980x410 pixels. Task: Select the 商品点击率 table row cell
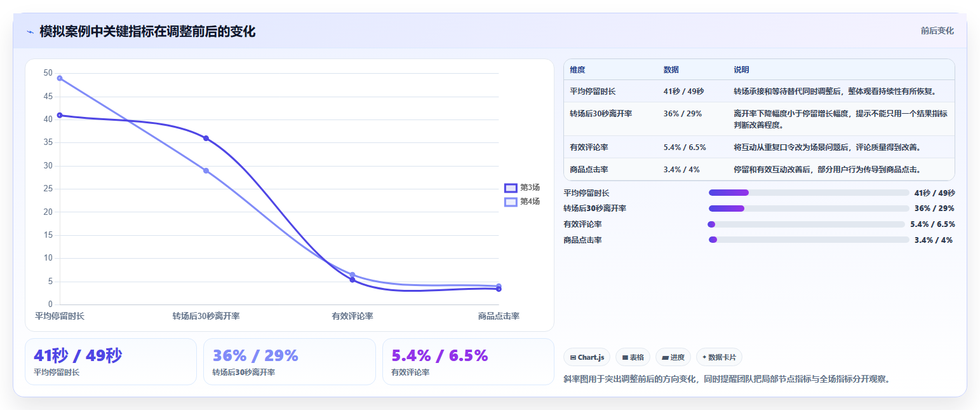(x=589, y=170)
